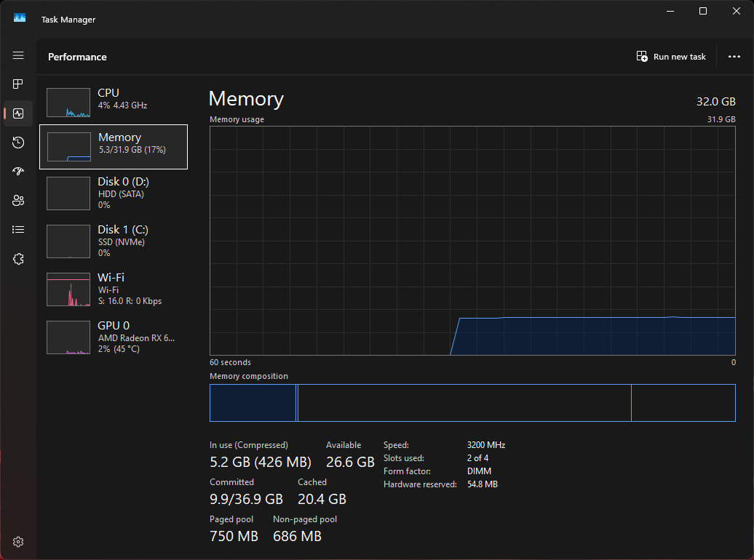754x560 pixels.
Task: Click the Slots used 2 of 4 value
Action: [x=477, y=458]
